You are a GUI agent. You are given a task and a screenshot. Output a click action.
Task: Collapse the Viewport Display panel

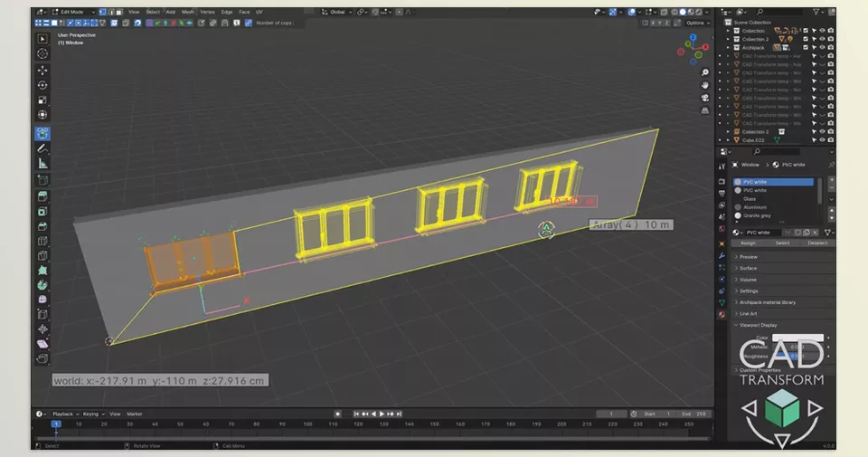click(x=783, y=325)
